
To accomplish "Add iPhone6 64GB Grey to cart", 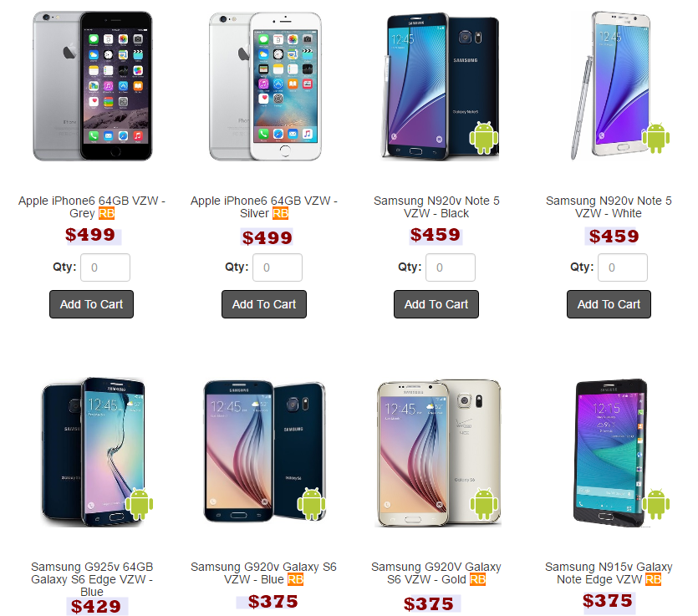I will point(91,304).
